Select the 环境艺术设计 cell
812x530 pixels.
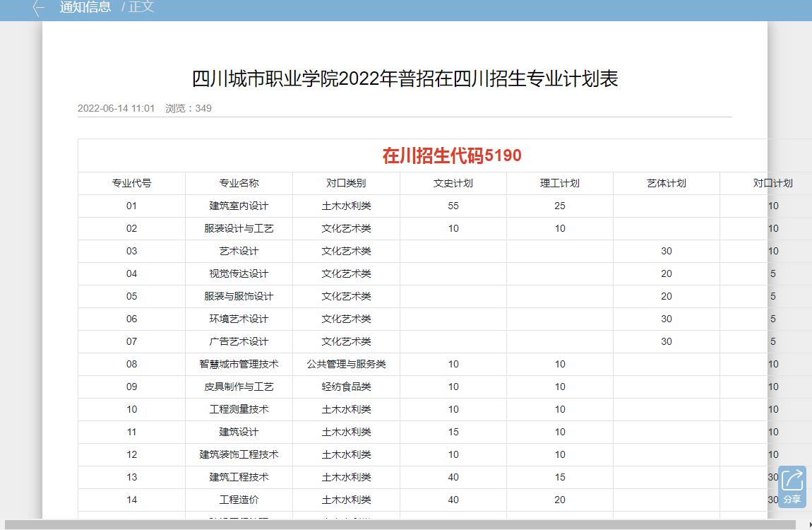(x=239, y=319)
